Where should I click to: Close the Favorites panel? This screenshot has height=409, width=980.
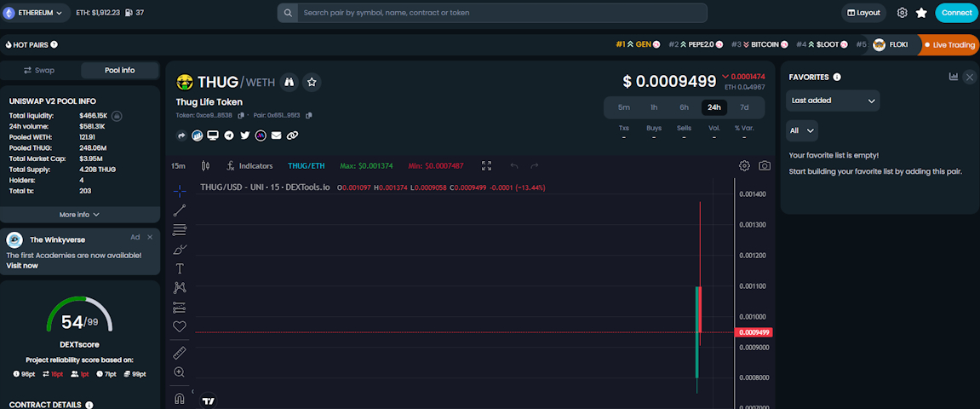(x=970, y=77)
